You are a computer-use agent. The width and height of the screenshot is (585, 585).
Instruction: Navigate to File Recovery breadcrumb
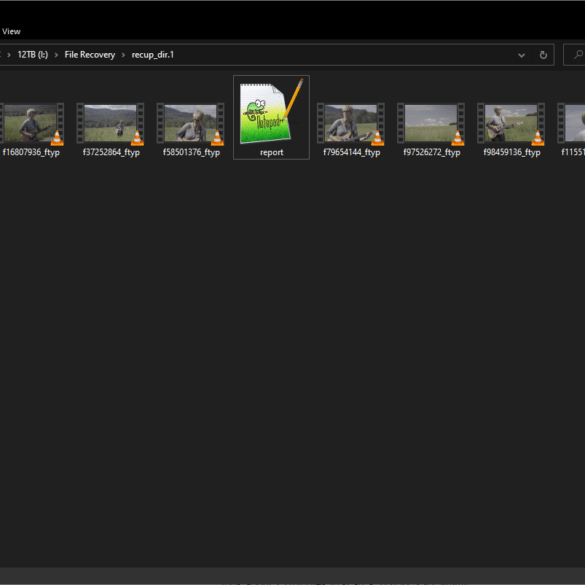coord(90,55)
